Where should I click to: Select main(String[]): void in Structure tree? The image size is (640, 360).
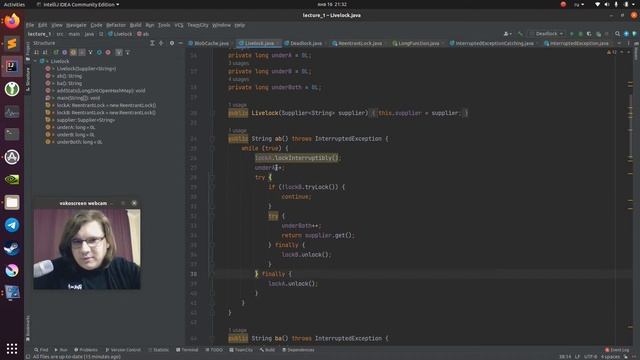[78, 98]
